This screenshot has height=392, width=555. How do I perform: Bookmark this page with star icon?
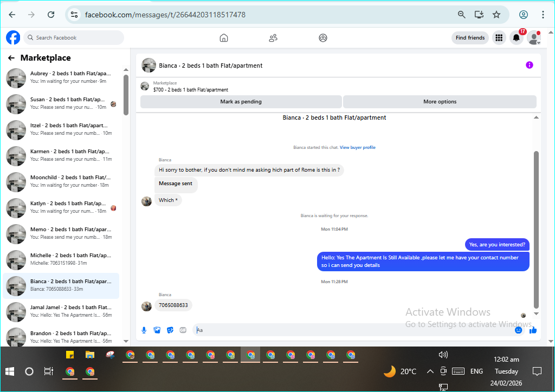(496, 15)
